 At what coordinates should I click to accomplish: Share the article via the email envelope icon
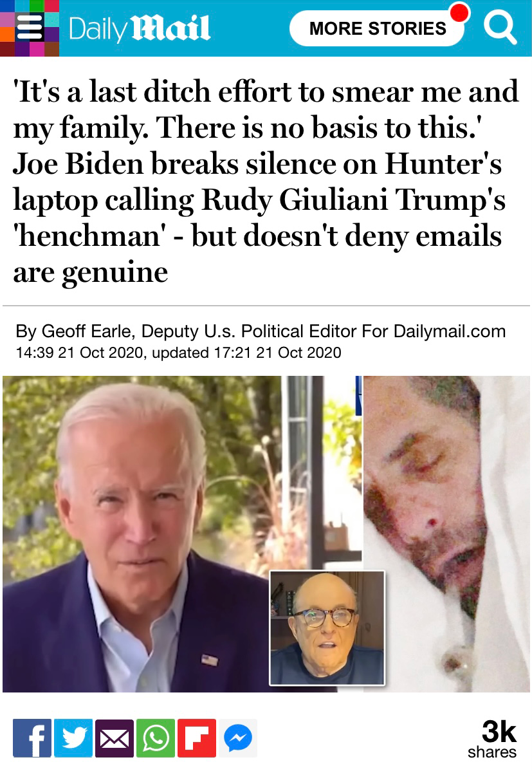115,738
